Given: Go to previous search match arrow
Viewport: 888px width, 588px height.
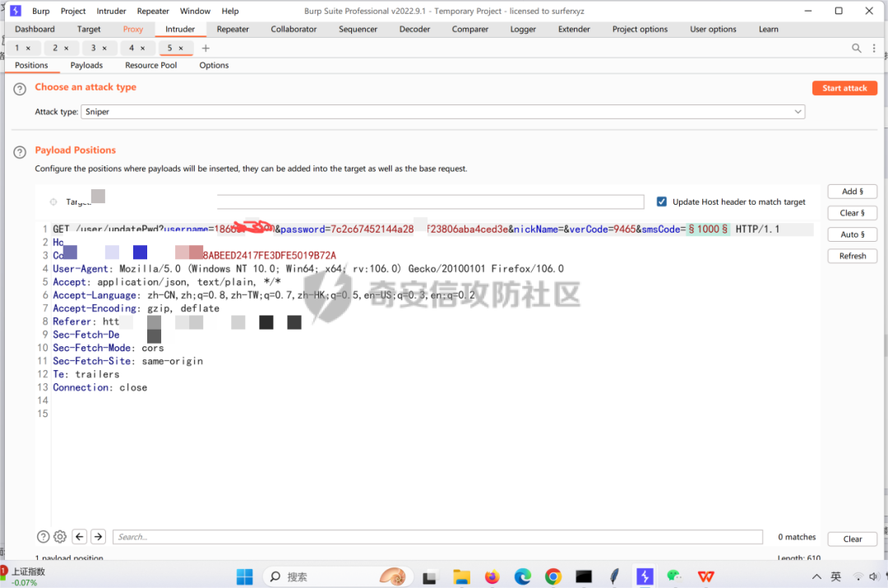Looking at the screenshot, I should click(80, 536).
